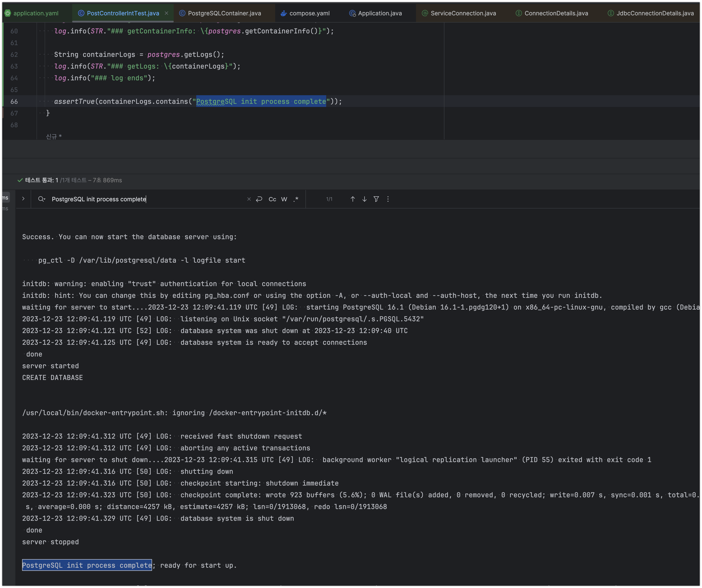The height and width of the screenshot is (588, 702).
Task: Clear the console search text
Action: tap(249, 199)
